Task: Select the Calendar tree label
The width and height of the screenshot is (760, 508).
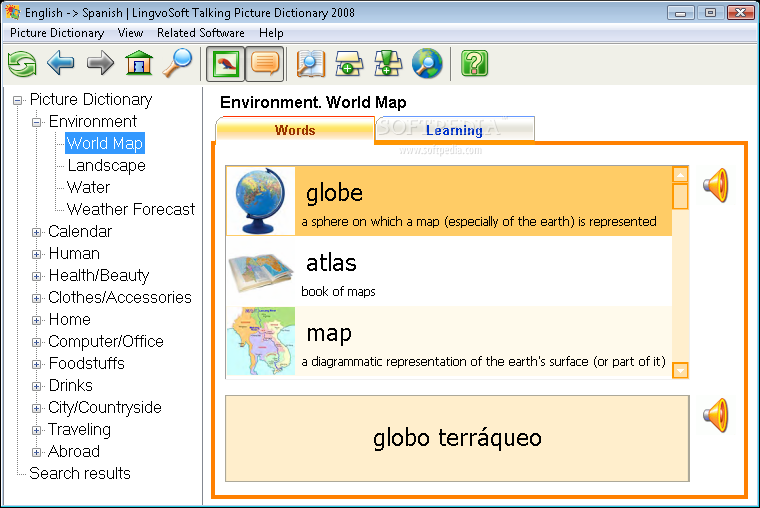Action: (x=80, y=231)
